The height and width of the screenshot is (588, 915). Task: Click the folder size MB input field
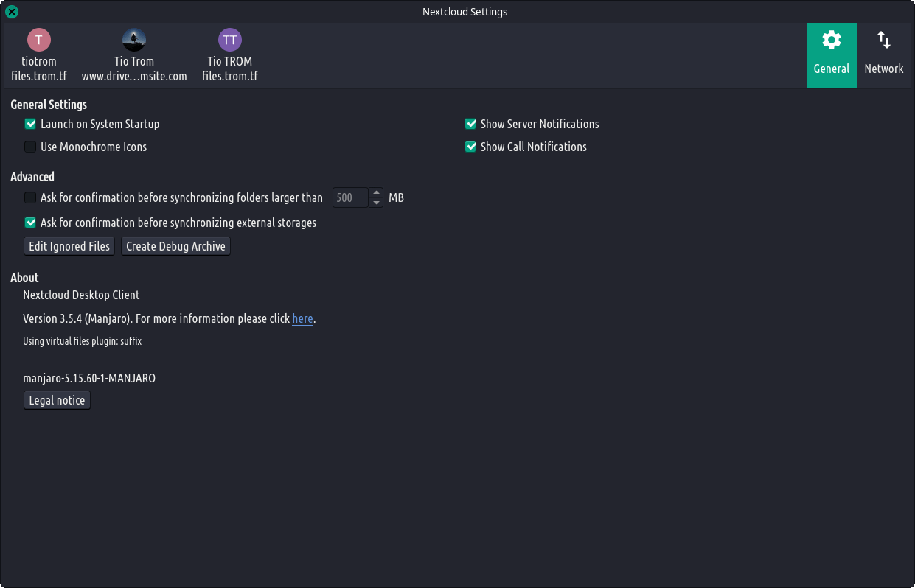349,198
